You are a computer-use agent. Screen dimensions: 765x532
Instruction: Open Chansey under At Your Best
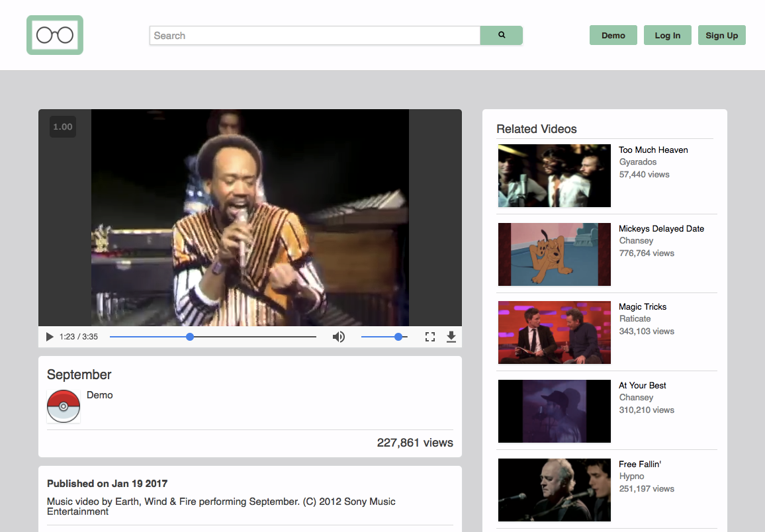(x=636, y=398)
